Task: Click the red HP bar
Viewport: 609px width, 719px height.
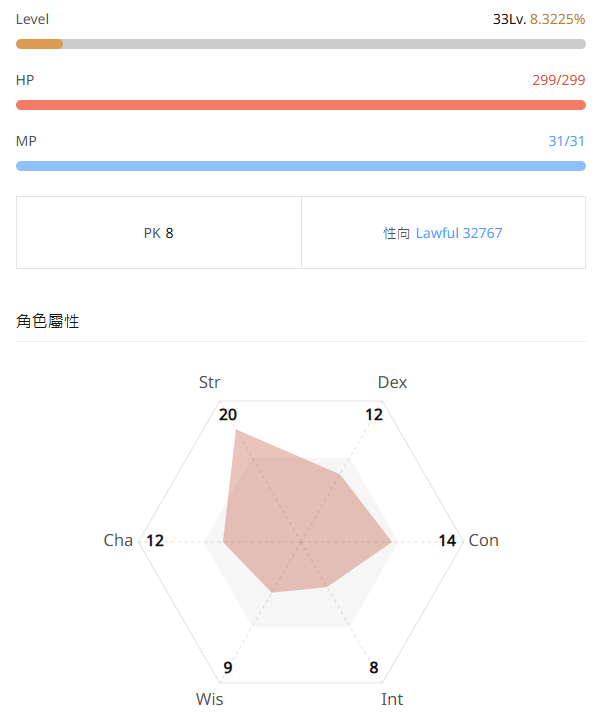Action: (x=300, y=105)
